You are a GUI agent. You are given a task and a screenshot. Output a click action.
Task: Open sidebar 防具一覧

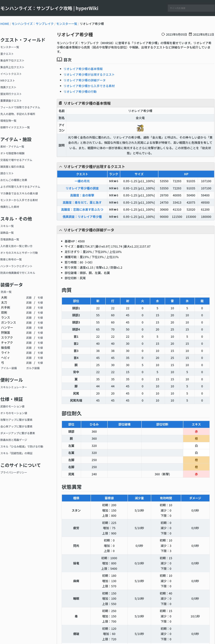(x=6, y=292)
